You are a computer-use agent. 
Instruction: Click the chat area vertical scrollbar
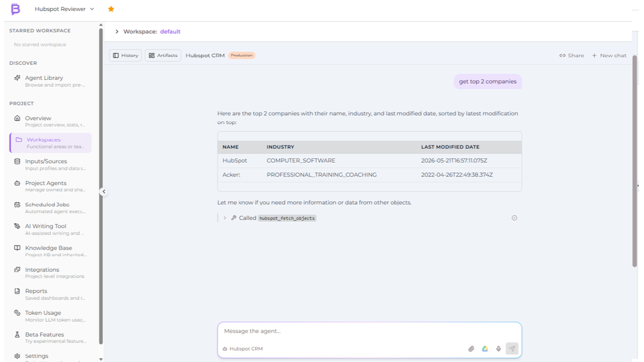click(635, 161)
